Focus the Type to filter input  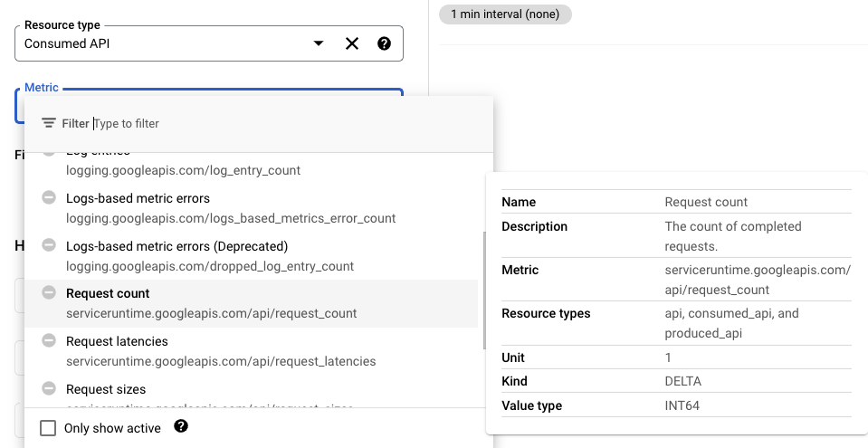tap(272, 123)
